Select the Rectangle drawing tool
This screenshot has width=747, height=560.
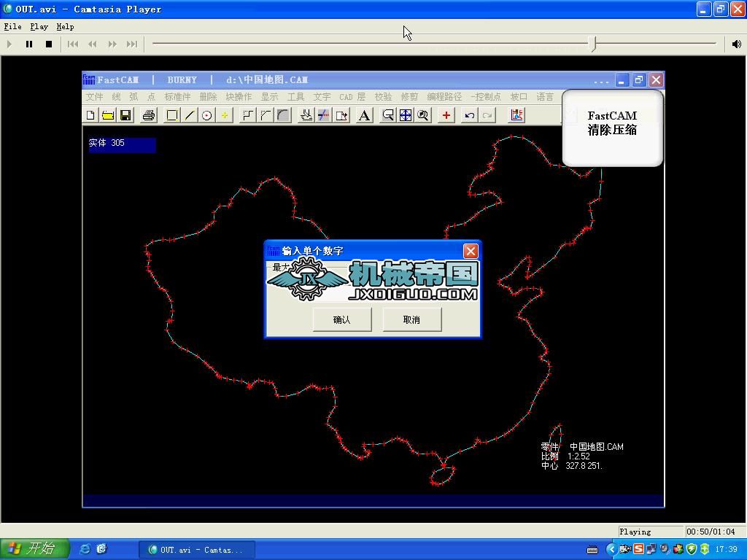(172, 114)
